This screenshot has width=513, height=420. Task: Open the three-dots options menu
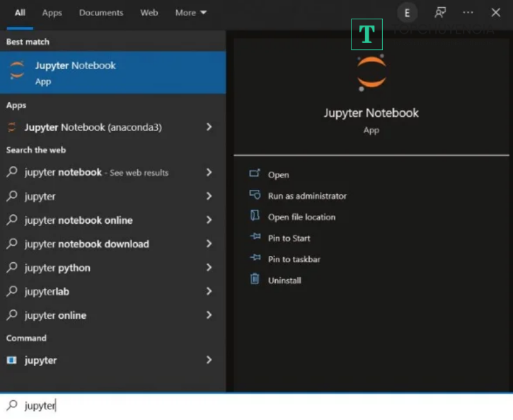point(468,13)
